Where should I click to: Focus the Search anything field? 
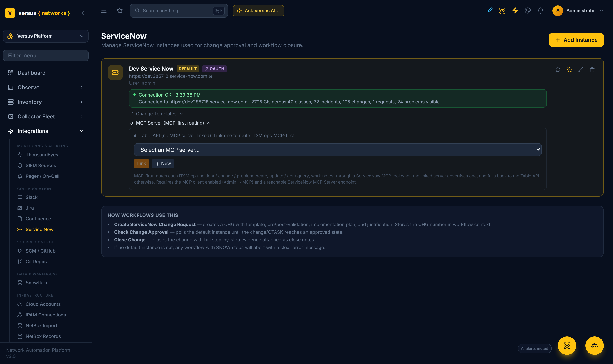tap(179, 11)
